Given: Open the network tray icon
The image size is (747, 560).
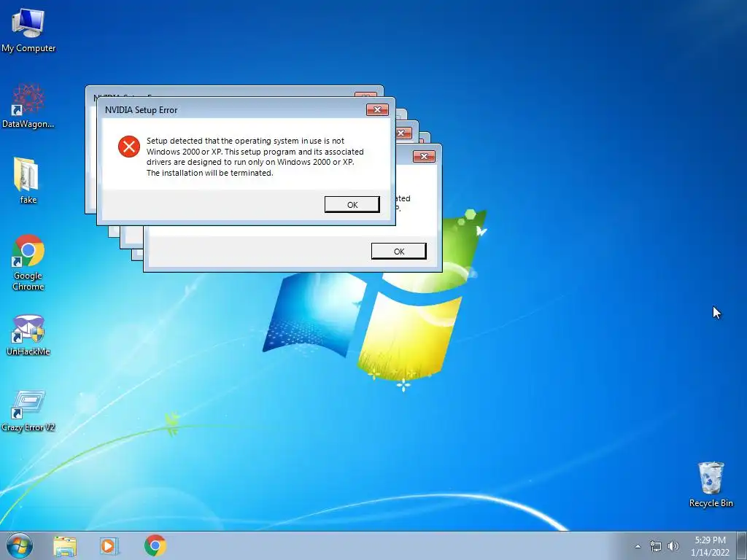Looking at the screenshot, I should (656, 546).
